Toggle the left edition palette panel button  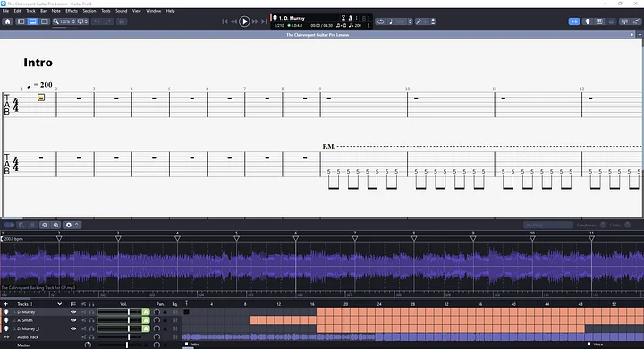click(21, 21)
